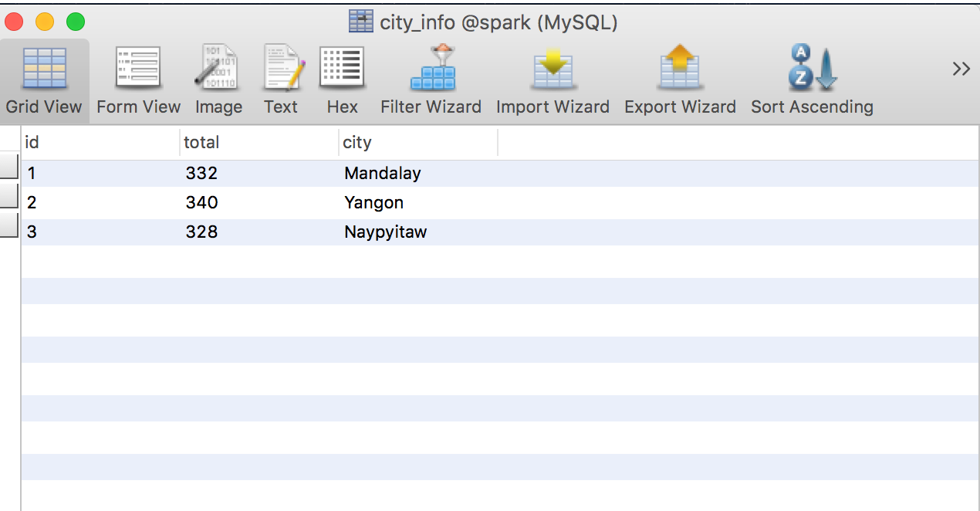
Task: Click the cell showing 340
Action: pos(203,202)
